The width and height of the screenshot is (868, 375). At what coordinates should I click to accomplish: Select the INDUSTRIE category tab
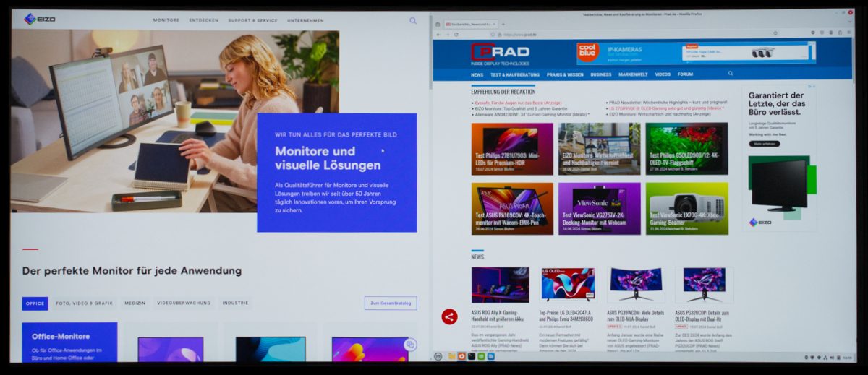236,303
